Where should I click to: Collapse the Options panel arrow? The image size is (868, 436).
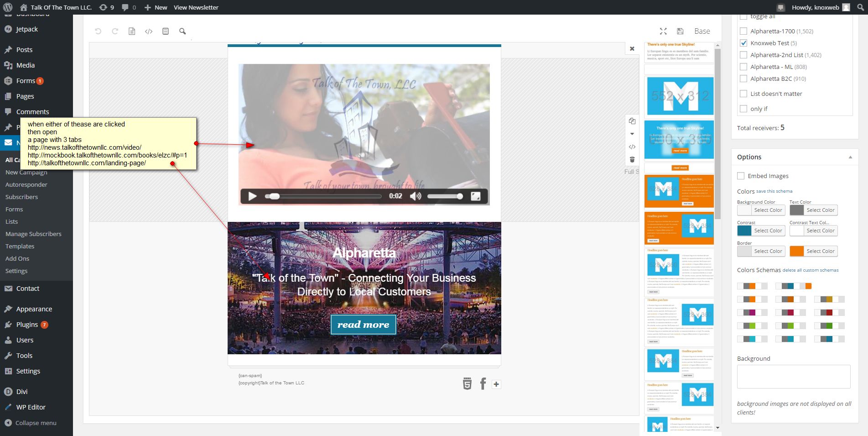850,157
